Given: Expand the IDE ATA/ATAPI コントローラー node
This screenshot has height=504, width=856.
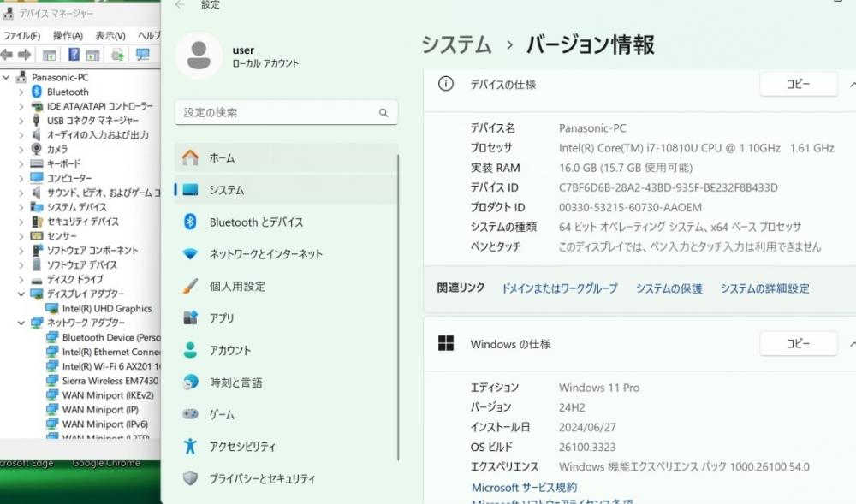Looking at the screenshot, I should pos(21,106).
